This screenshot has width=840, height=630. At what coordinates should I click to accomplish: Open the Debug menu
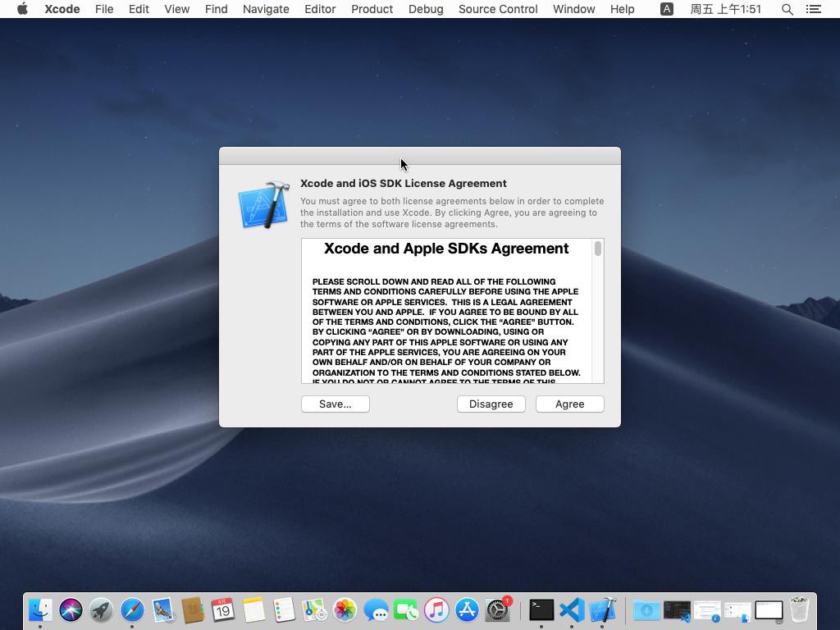click(426, 9)
